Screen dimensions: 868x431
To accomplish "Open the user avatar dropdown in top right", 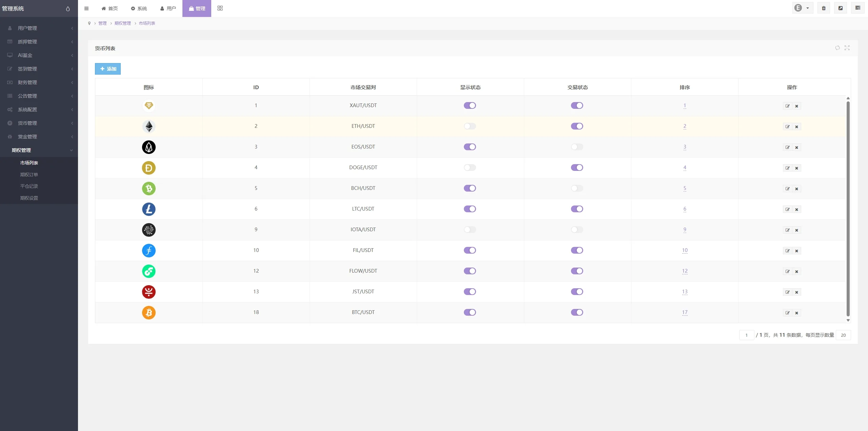I will tap(802, 8).
